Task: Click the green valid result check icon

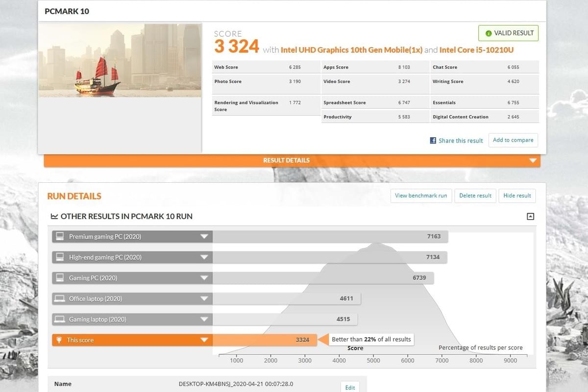Action: click(x=489, y=33)
